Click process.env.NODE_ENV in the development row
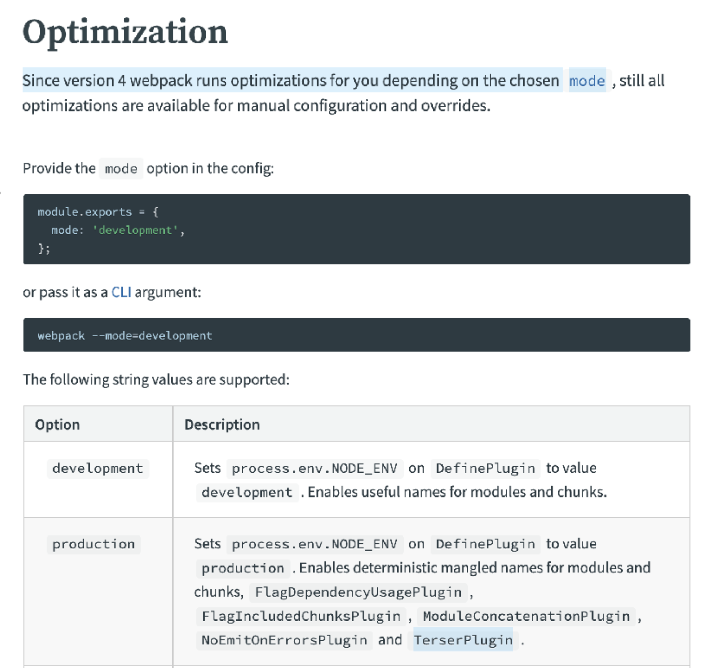The image size is (710, 668). coord(315,468)
